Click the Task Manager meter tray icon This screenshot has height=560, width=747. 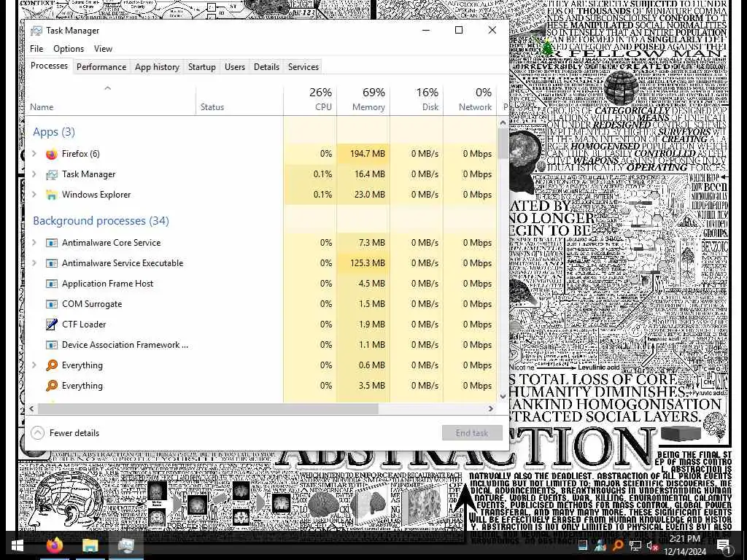coord(582,546)
